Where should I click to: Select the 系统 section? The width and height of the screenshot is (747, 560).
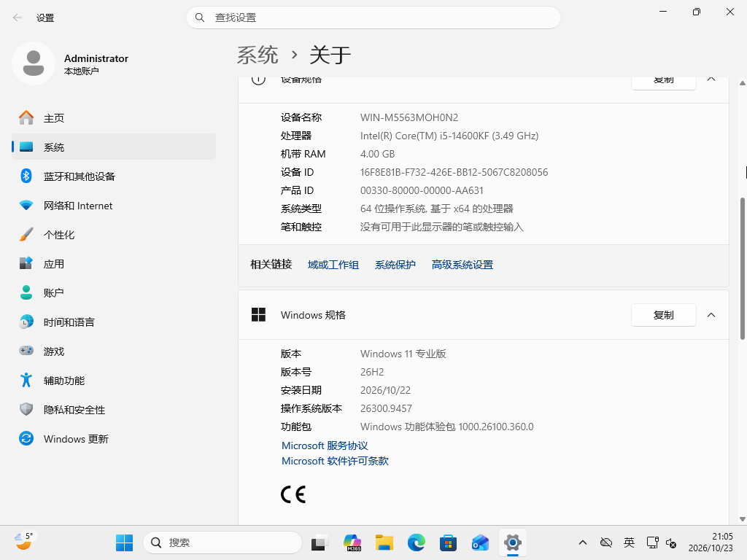point(113,147)
